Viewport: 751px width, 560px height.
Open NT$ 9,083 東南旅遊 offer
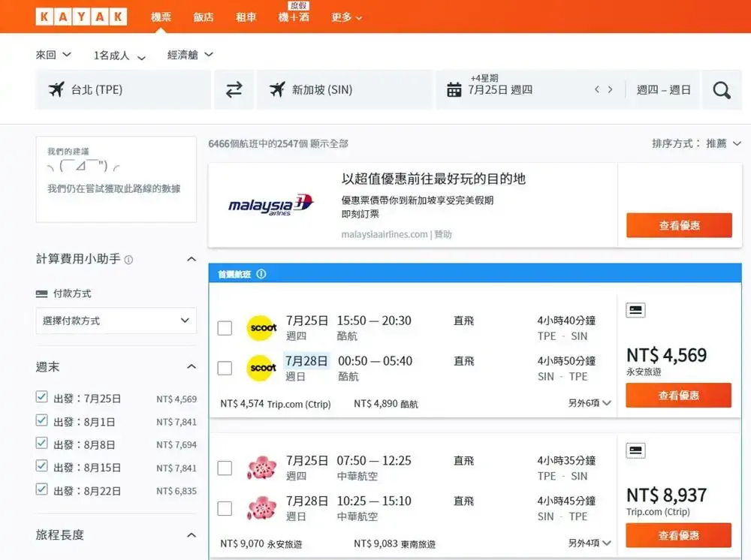tap(395, 543)
